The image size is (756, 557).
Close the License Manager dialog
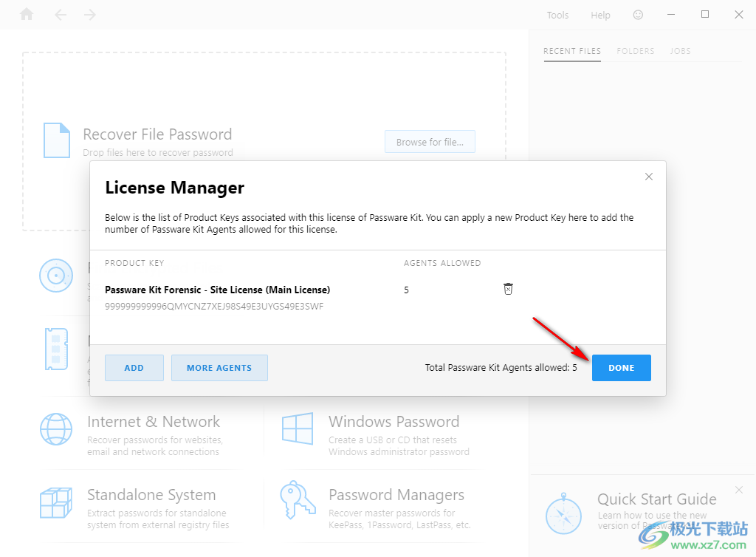click(x=649, y=177)
